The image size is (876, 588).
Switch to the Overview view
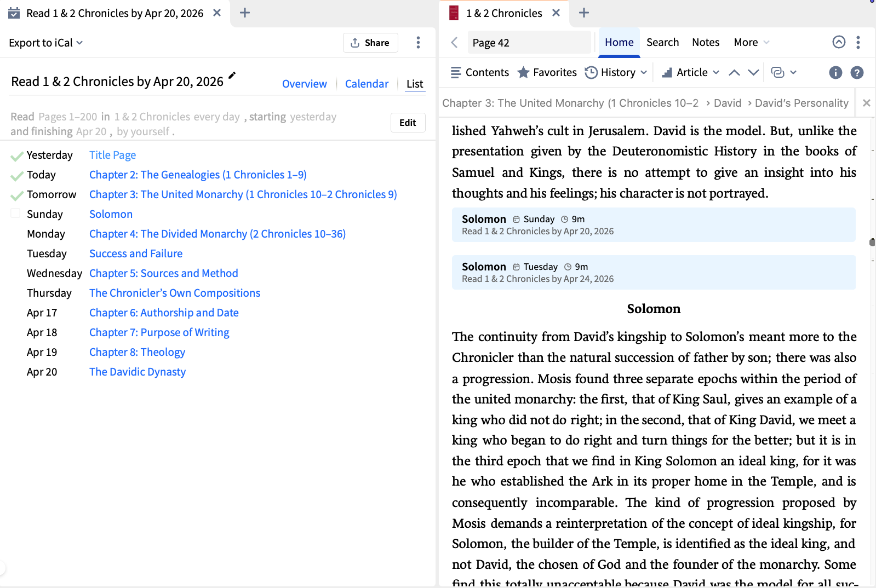pos(304,84)
